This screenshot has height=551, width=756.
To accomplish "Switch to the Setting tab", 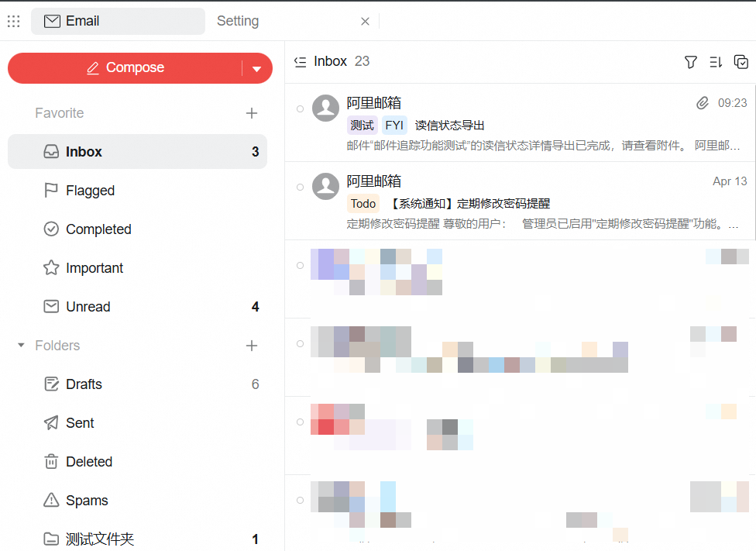I will (238, 21).
